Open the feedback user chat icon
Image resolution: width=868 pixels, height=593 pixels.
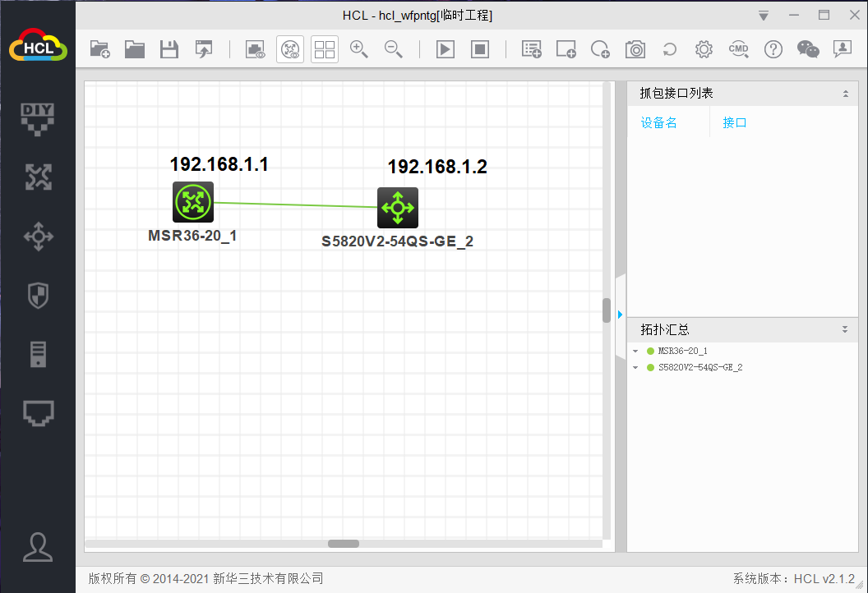(842, 49)
